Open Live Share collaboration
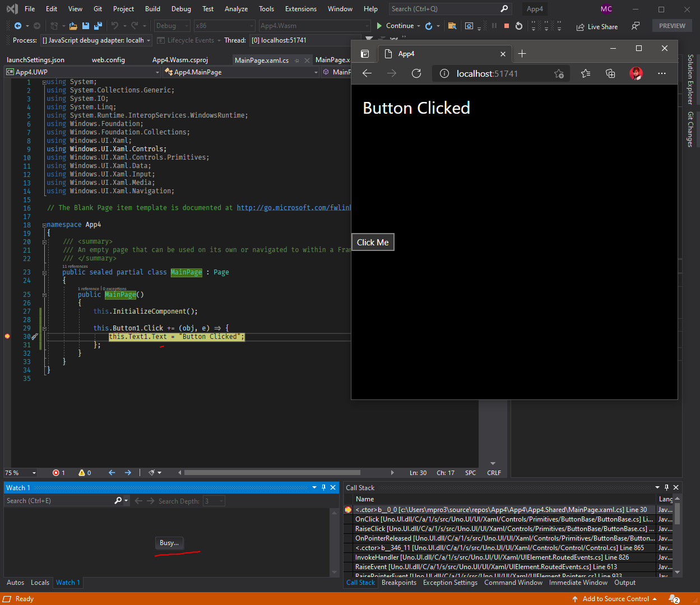The height and width of the screenshot is (605, 700). coord(596,26)
